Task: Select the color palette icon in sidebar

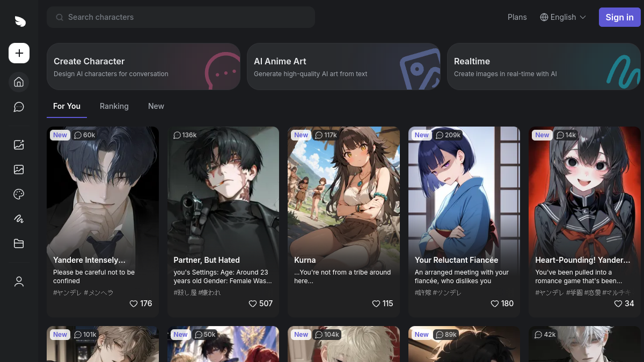Action: [x=19, y=194]
